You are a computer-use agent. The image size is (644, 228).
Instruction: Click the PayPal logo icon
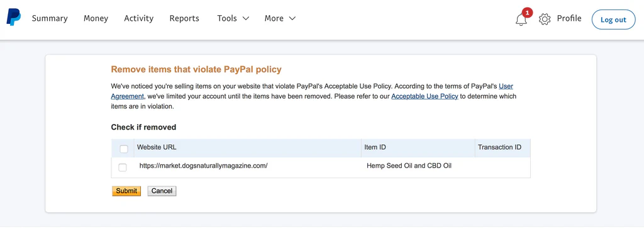pyautogui.click(x=14, y=17)
